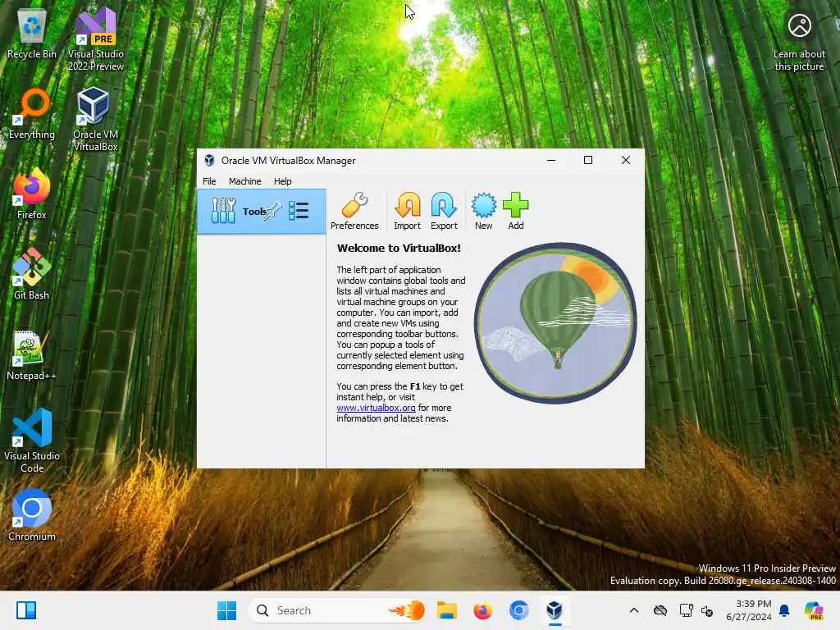This screenshot has width=840, height=630.
Task: Click the pin icon next to Tools
Action: click(x=272, y=211)
